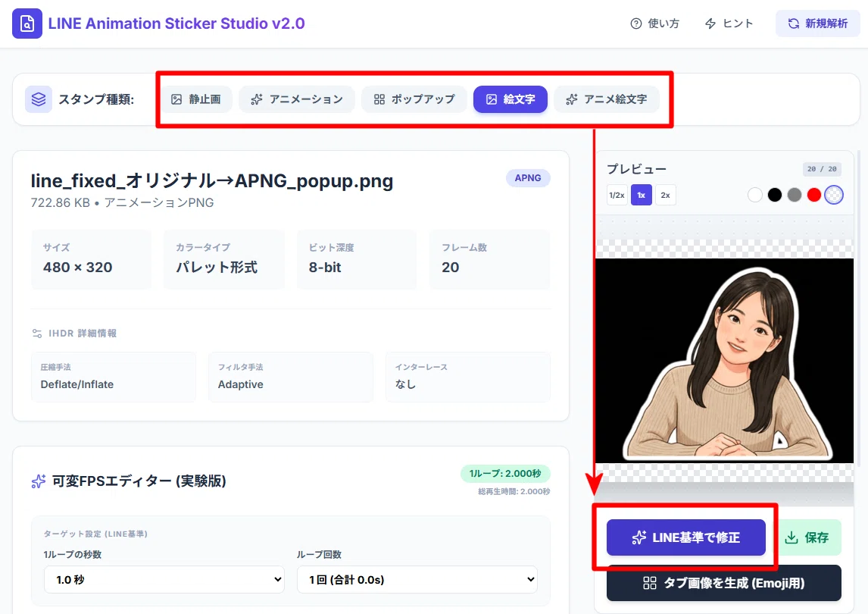The width and height of the screenshot is (868, 614).
Task: Click the 8-bit depth value
Action: coord(325,267)
